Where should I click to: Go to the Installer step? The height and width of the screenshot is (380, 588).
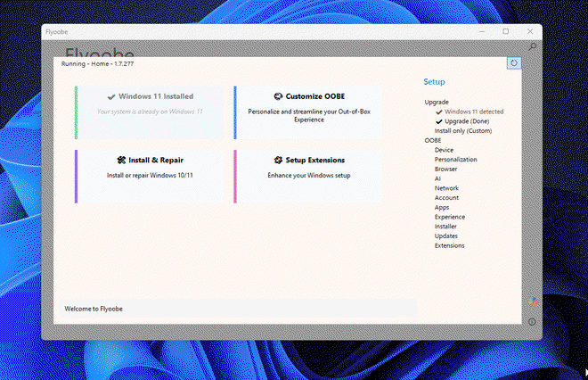pos(445,227)
